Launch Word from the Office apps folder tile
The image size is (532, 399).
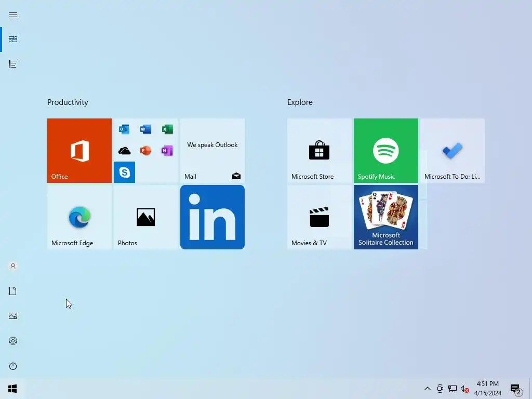[145, 129]
